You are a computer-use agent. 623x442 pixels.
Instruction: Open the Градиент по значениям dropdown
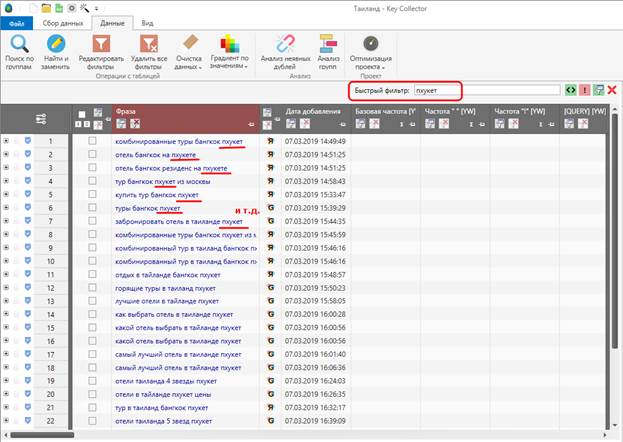[x=229, y=52]
